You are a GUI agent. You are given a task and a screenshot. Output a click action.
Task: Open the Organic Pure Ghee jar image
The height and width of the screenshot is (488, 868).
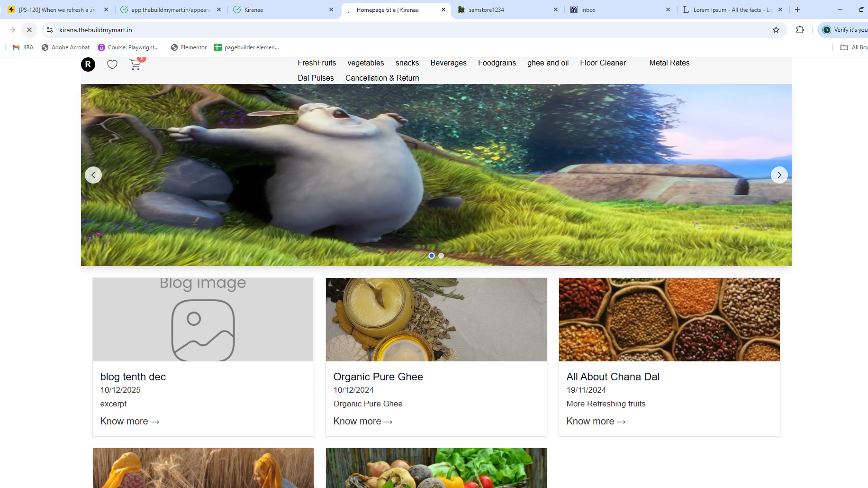tap(436, 320)
